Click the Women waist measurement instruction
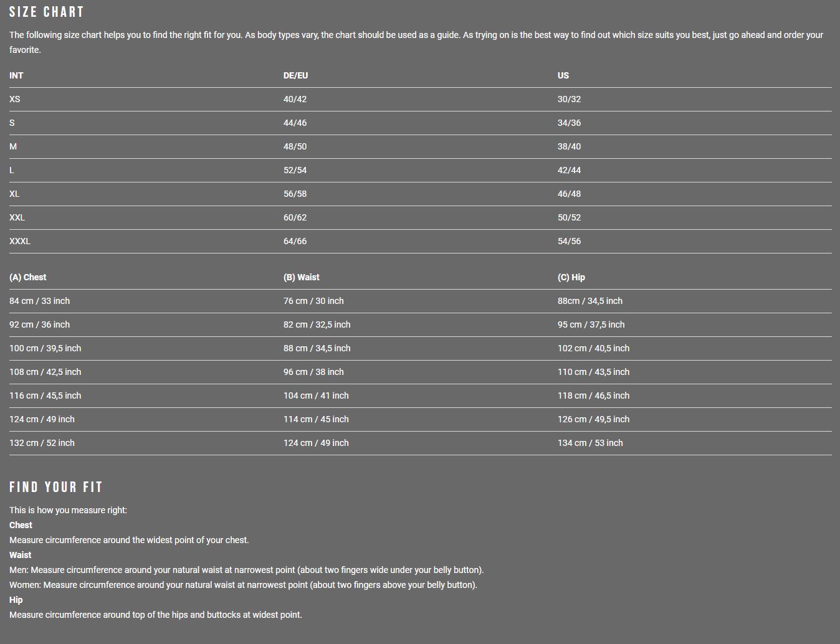840x644 pixels. [243, 585]
